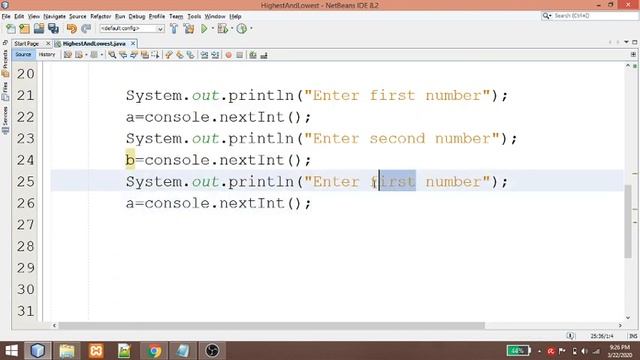Close the HighestAndLowest.java tab
640x360 pixels.
133,43
